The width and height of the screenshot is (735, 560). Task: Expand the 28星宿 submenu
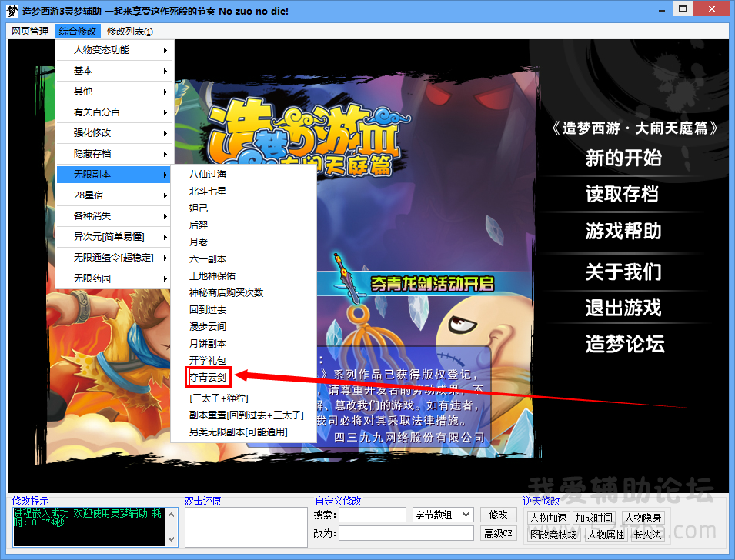click(x=115, y=195)
